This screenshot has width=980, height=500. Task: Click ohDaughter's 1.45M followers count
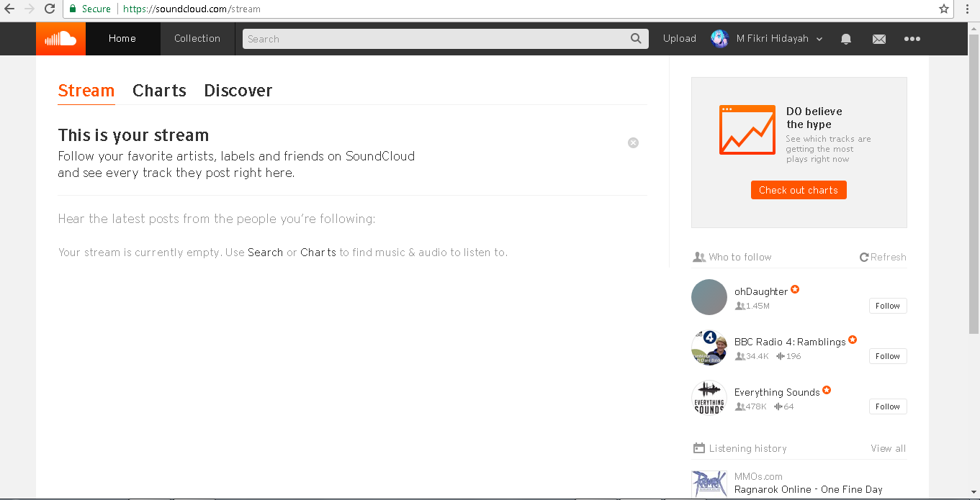click(752, 306)
